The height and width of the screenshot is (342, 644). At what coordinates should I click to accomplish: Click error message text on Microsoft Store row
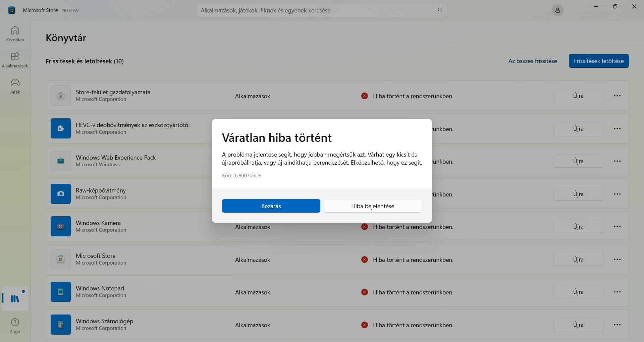(x=413, y=260)
